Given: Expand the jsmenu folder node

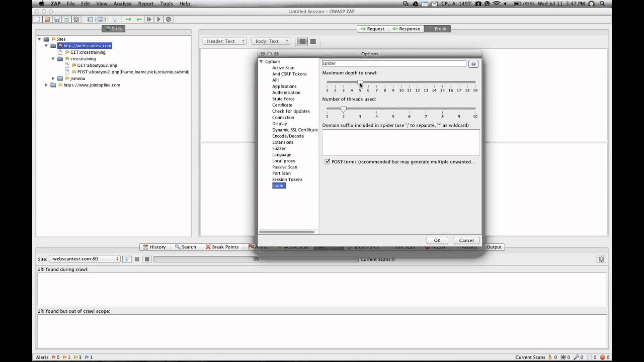Looking at the screenshot, I should 53,78.
